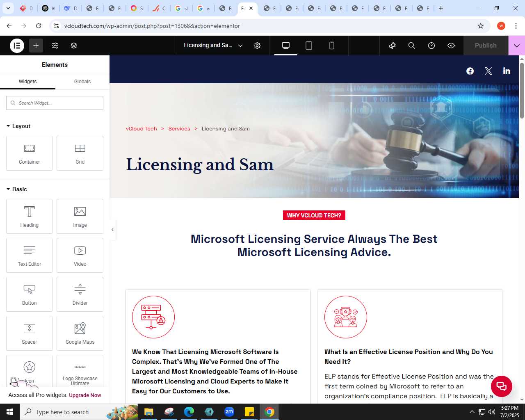Select the Grid widget
This screenshot has height=420, width=525.
pos(80,153)
